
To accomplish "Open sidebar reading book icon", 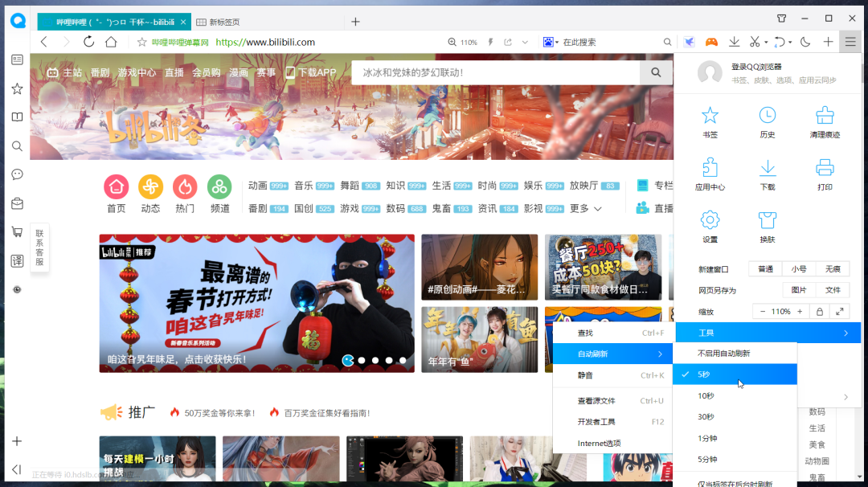I will (x=17, y=117).
